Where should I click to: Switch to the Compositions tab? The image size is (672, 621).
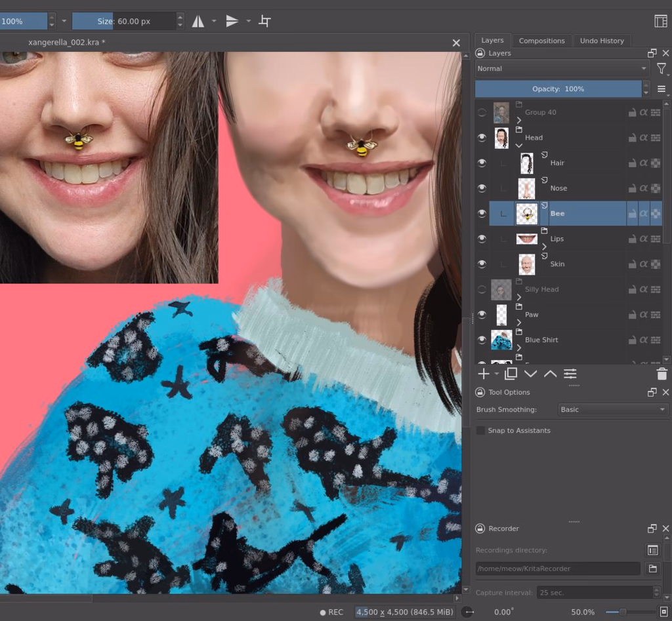(541, 41)
